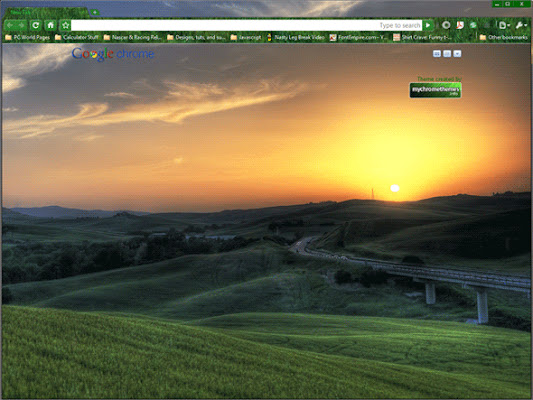
Task: Click the green Go arrow button
Action: 428,25
